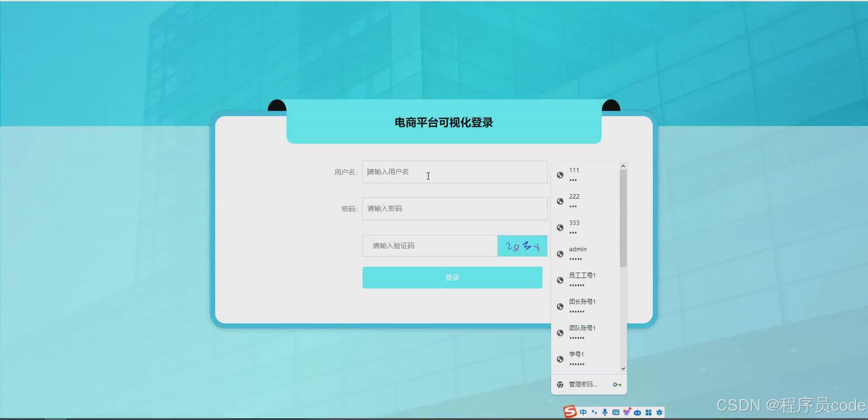Screen dimensions: 868x420
Task: Open 管理密码 password management option
Action: click(x=582, y=384)
